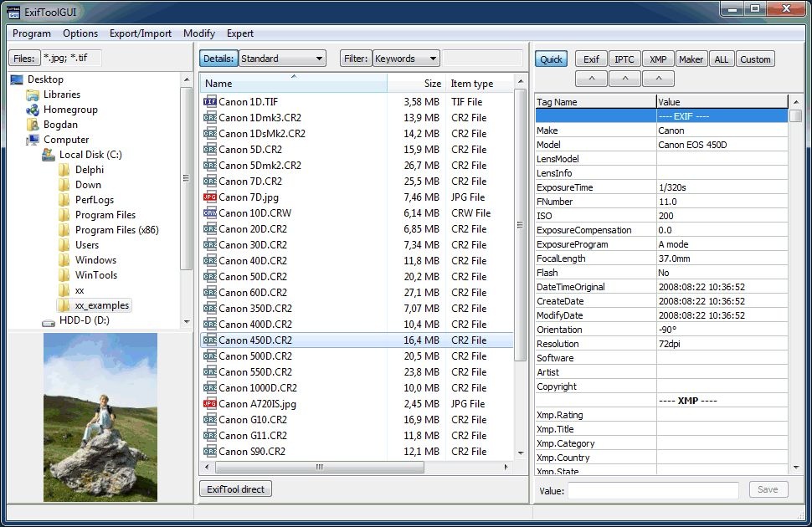Click the Filter: button
Image resolution: width=812 pixels, height=527 pixels.
(356, 59)
